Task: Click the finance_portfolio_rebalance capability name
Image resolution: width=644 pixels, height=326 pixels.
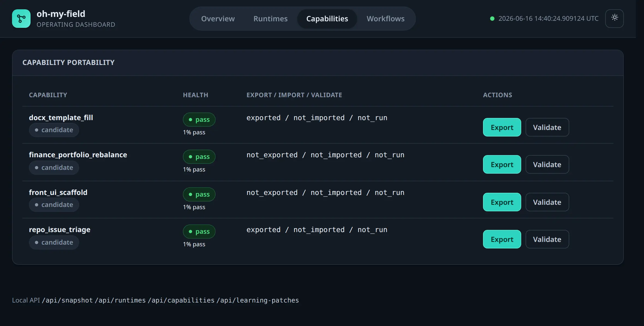Action: [x=78, y=155]
